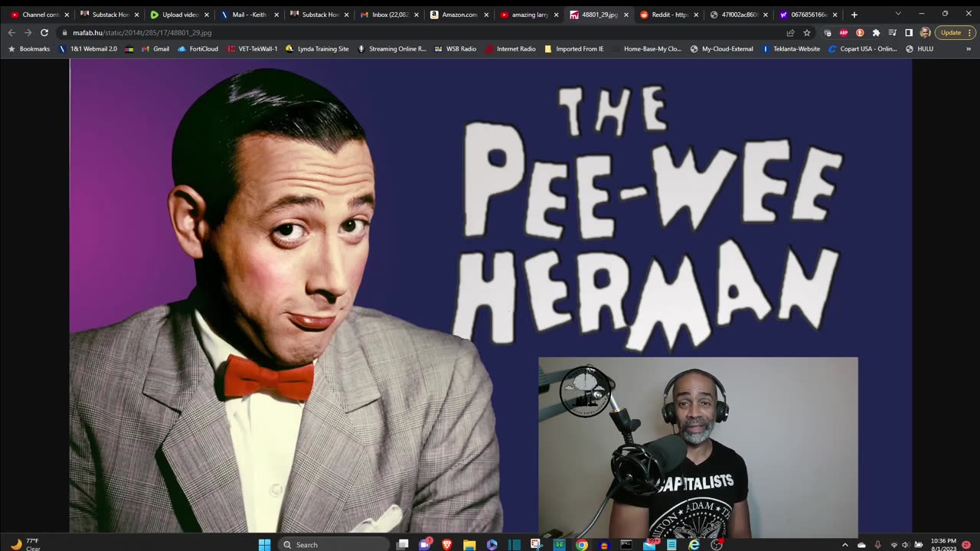Open the AdBlock Plus extension
Image resolution: width=980 pixels, height=551 pixels.
(x=844, y=33)
